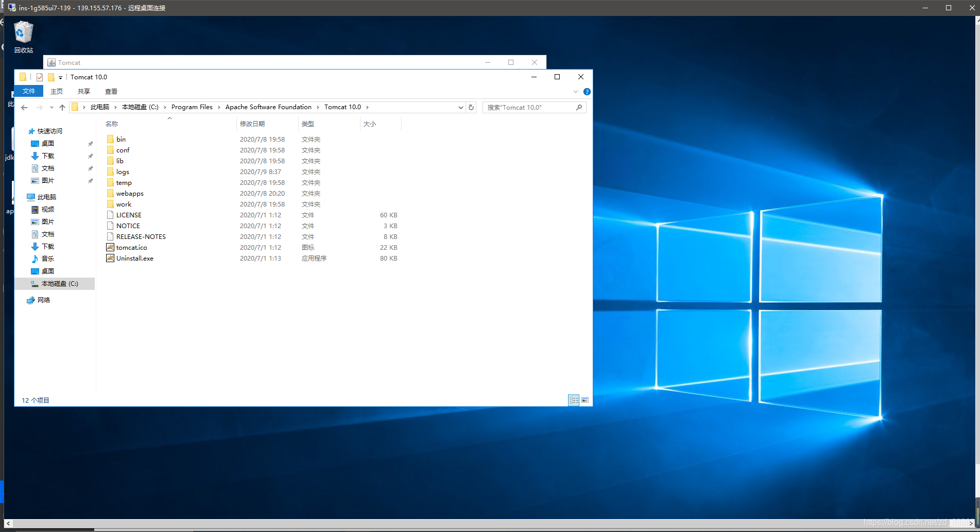Screen dimensions: 980x532
Task: Click remote desktop horizontal scrollbar right arrow
Action: pyautogui.click(x=971, y=523)
